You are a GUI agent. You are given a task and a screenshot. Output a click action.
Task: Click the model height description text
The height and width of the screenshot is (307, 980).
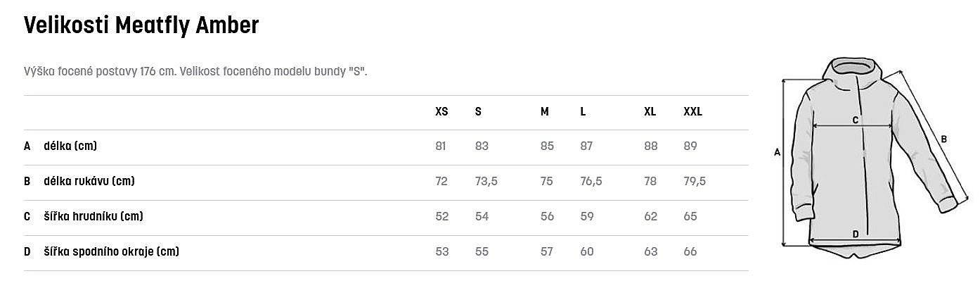click(195, 72)
